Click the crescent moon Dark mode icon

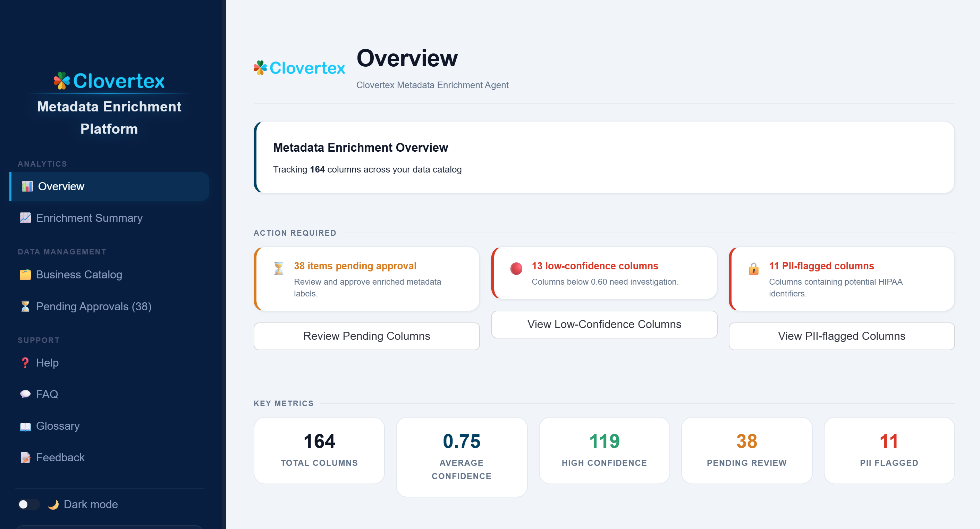point(53,504)
